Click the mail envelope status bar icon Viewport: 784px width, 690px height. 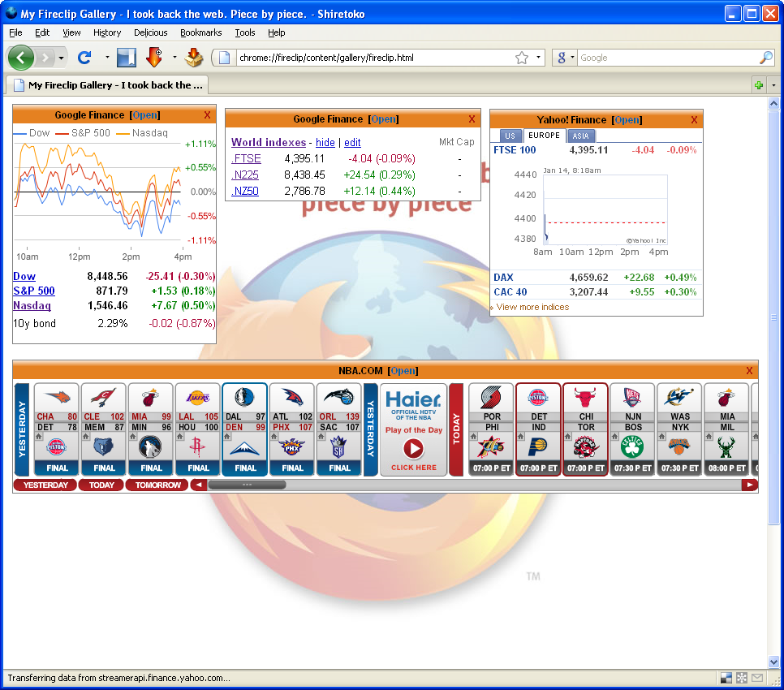tap(757, 678)
